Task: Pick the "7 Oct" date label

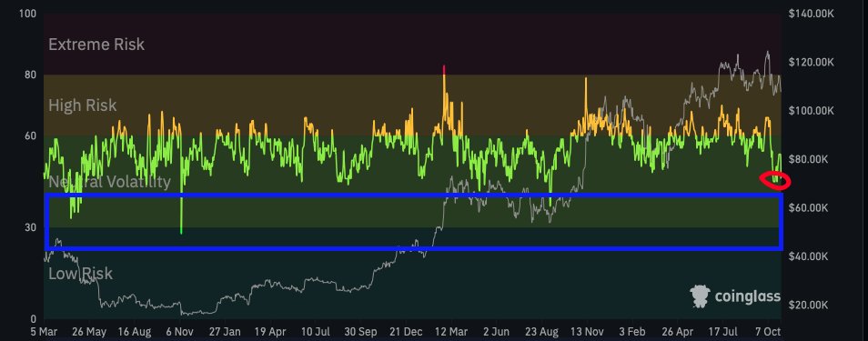Action: pos(767,332)
